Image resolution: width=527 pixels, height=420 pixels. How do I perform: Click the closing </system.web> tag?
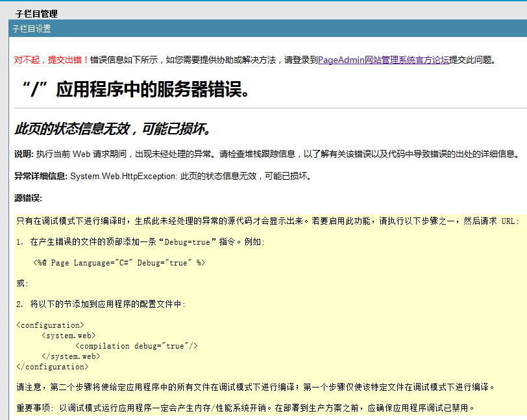pos(71,356)
